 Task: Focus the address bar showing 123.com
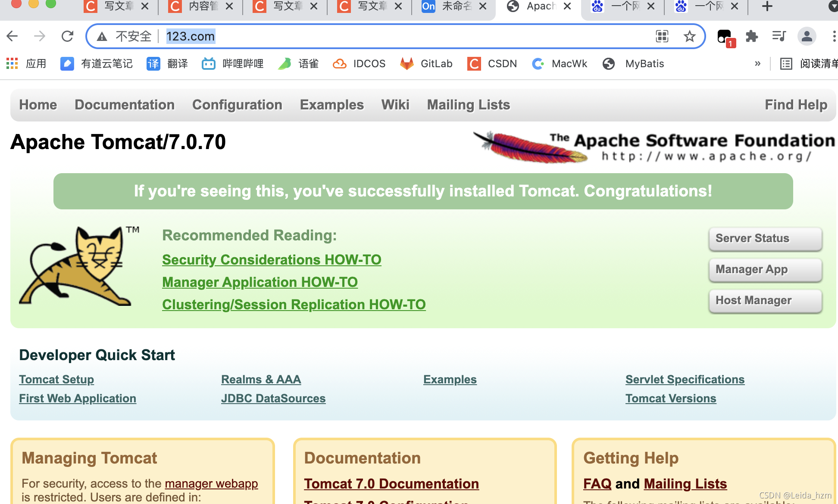pos(396,36)
